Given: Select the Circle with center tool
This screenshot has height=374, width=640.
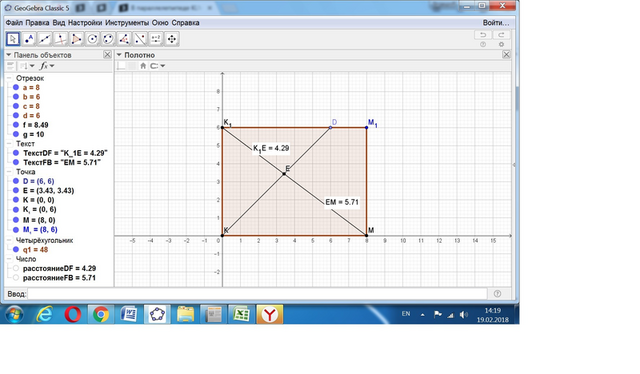Looking at the screenshot, I should coord(93,39).
